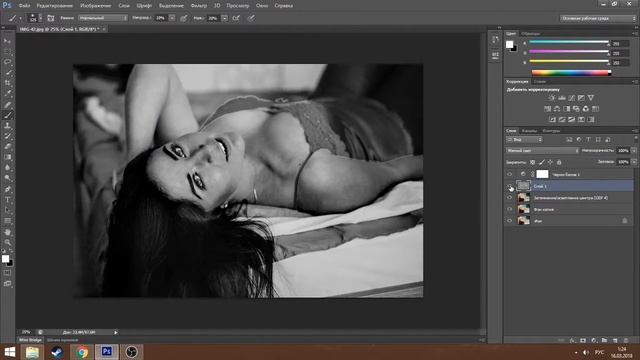Image resolution: width=640 pixels, height=360 pixels.
Task: Hide the dodge/burn center layer
Action: (509, 198)
